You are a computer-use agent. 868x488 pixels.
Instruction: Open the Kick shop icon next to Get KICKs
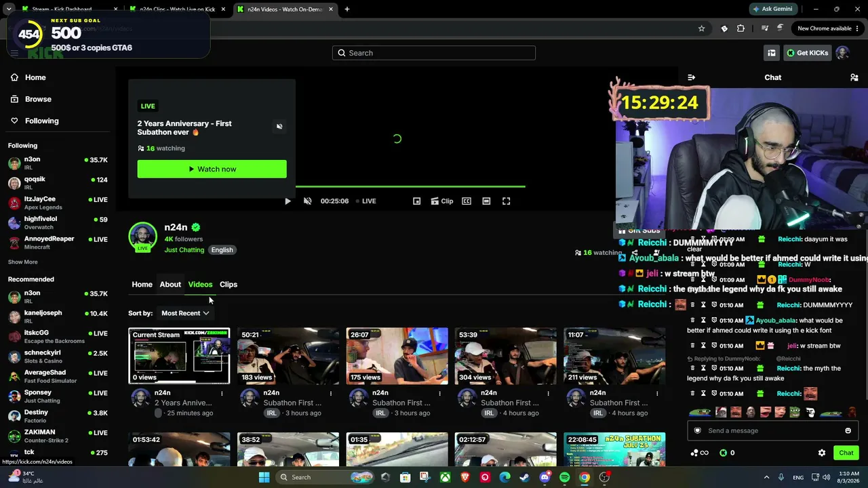point(772,53)
